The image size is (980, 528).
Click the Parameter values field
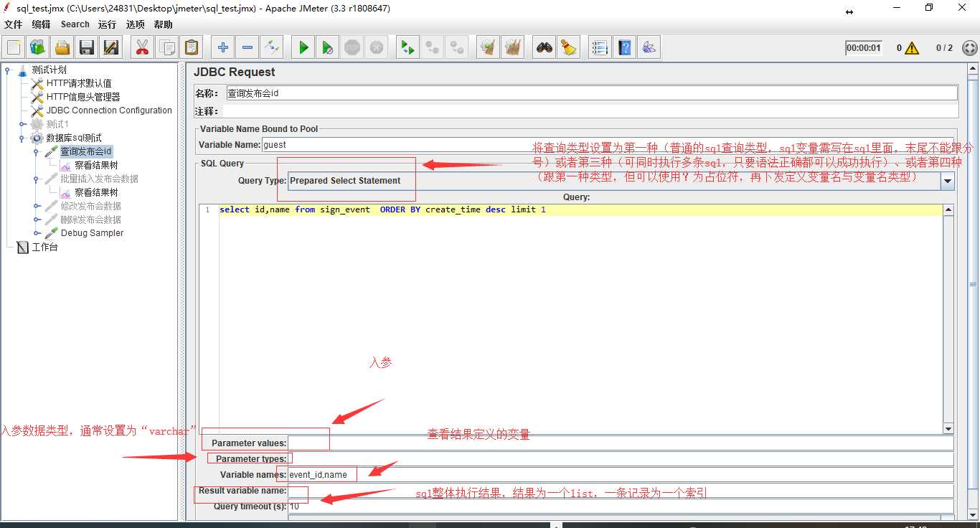click(x=621, y=443)
